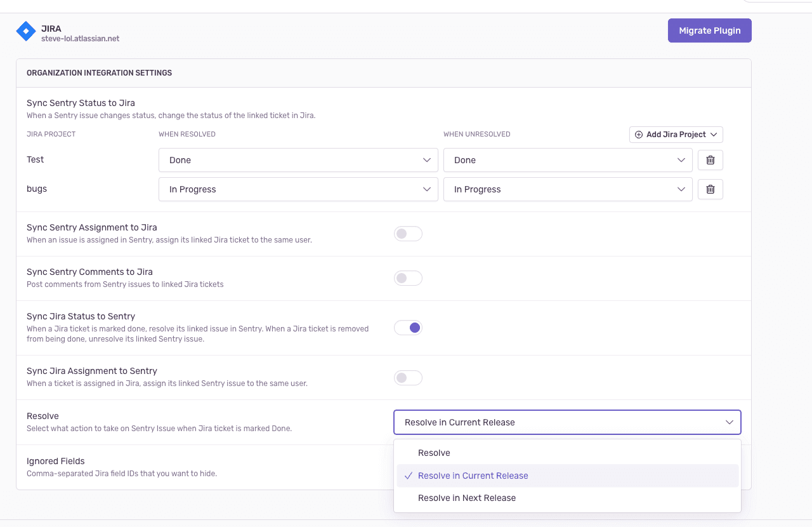This screenshot has width=812, height=527.
Task: Disable Sync Jira Status to Sentry
Action: [x=408, y=327]
